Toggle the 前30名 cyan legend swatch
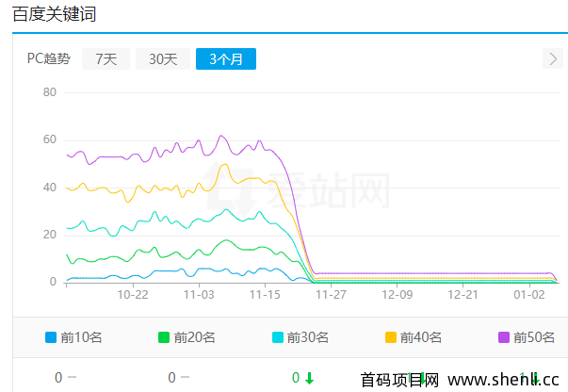568x392 pixels. pyautogui.click(x=278, y=337)
